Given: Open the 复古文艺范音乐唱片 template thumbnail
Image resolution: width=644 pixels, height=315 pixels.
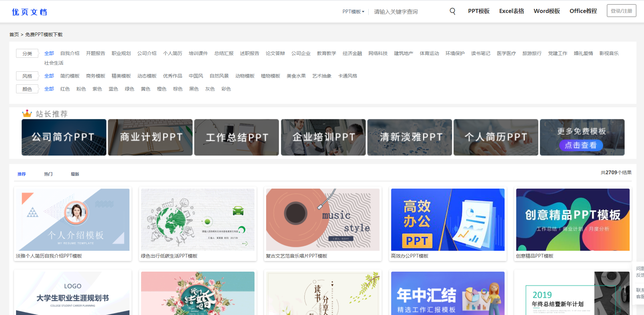Looking at the screenshot, I should 323,220.
